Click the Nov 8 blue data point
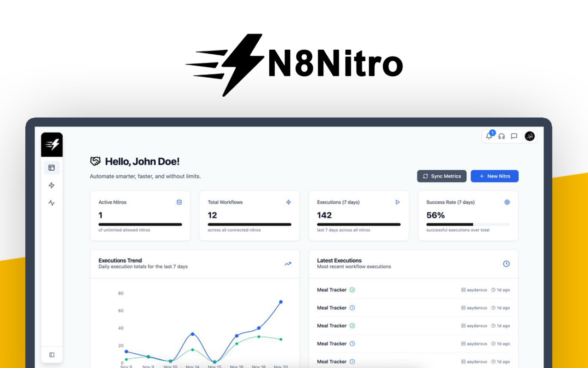 click(126, 351)
